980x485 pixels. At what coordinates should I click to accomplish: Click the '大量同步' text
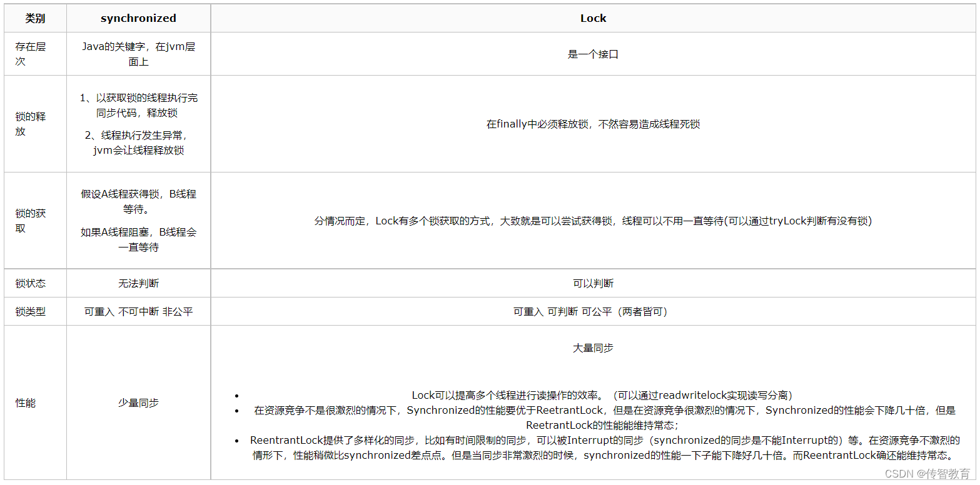(x=593, y=347)
